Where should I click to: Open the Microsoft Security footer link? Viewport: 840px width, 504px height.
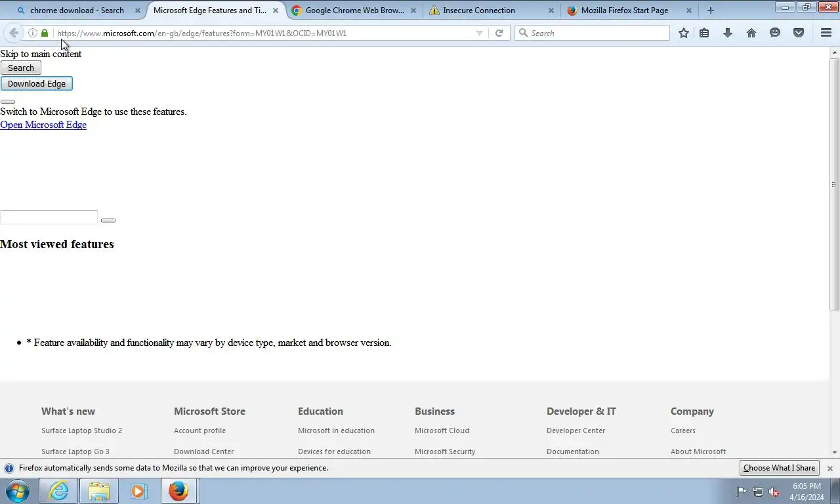(x=445, y=451)
